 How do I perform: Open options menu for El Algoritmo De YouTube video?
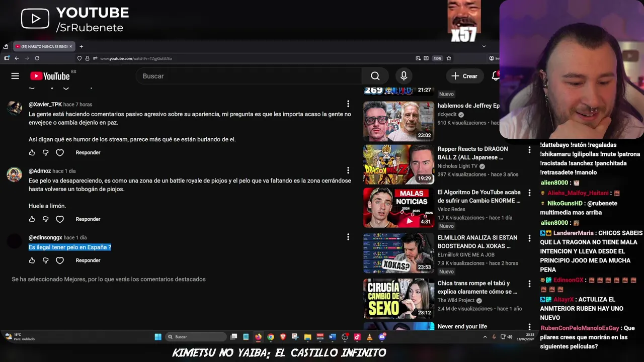tap(529, 193)
